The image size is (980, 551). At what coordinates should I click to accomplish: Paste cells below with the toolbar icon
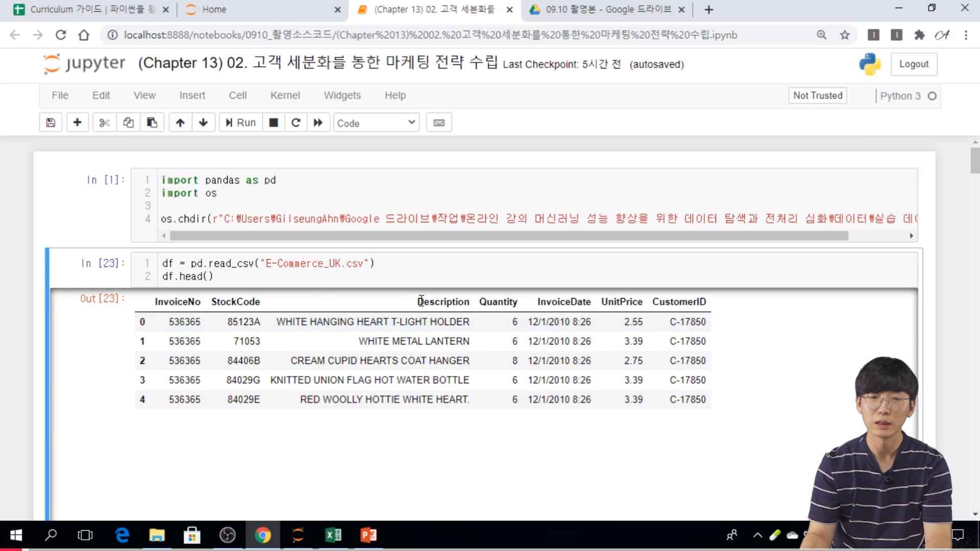[x=152, y=122]
